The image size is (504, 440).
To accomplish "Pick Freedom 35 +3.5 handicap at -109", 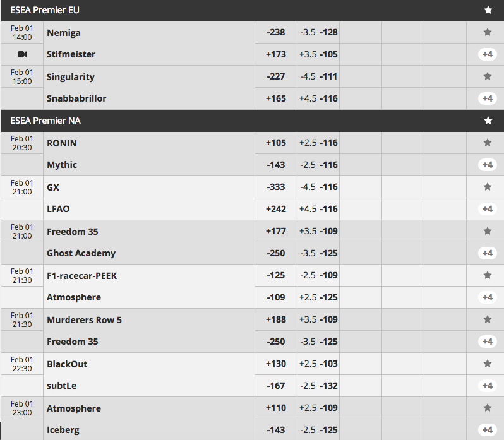I will pos(318,231).
